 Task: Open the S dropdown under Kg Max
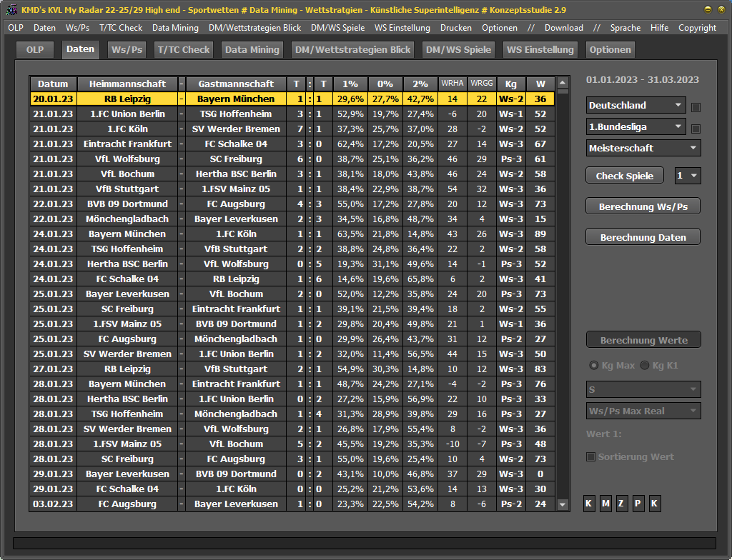coord(643,390)
